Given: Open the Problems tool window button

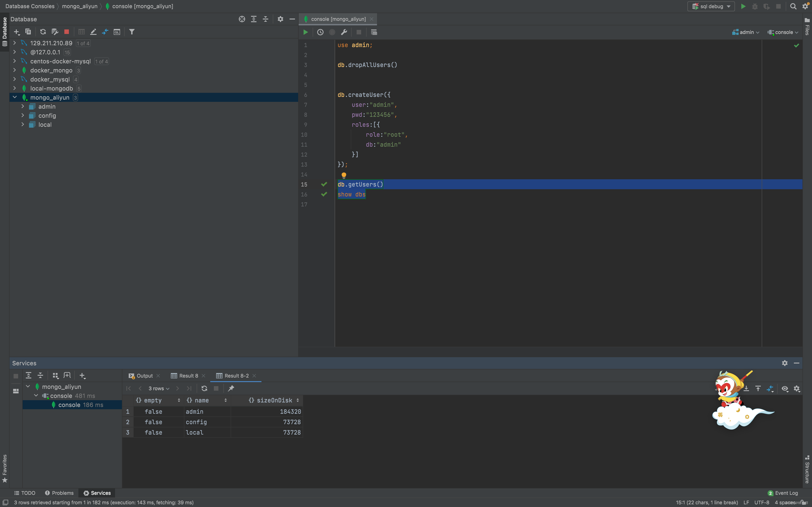Looking at the screenshot, I should [59, 493].
